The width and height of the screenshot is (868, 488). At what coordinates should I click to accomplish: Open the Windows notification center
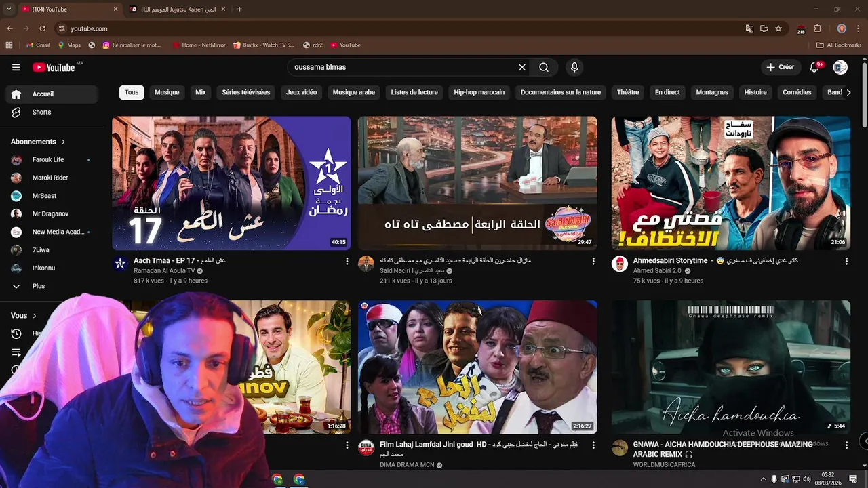(853, 479)
